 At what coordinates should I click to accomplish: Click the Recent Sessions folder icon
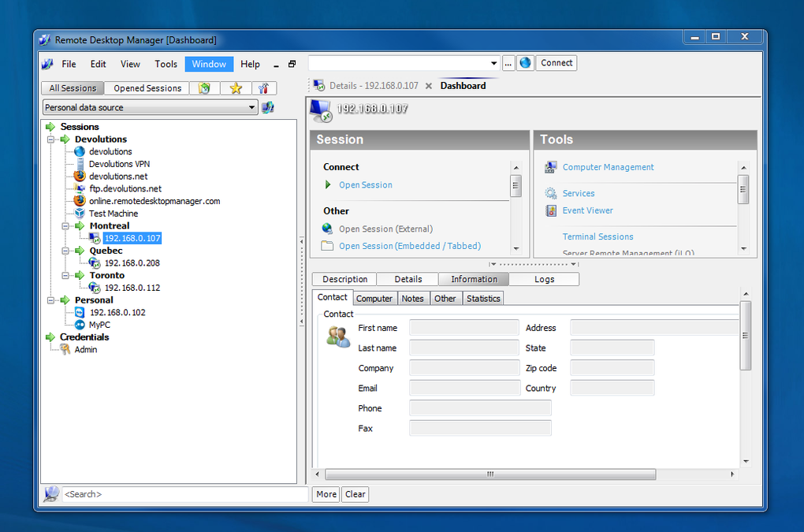pyautogui.click(x=205, y=87)
